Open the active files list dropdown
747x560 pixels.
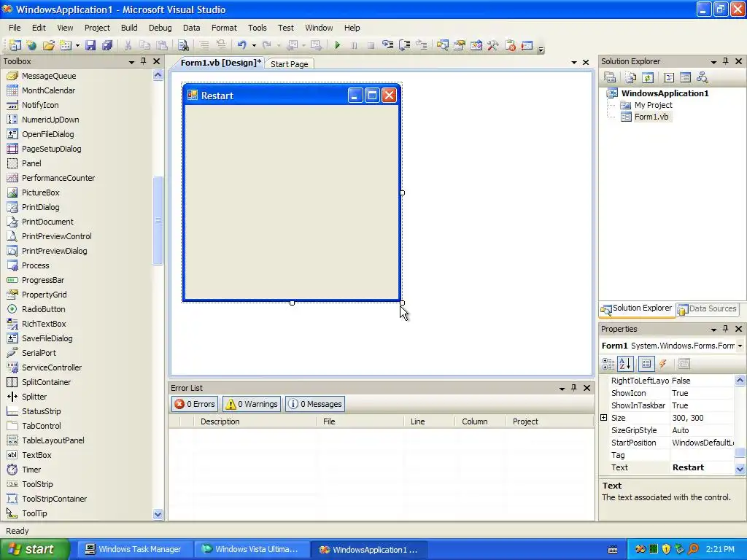tap(574, 63)
